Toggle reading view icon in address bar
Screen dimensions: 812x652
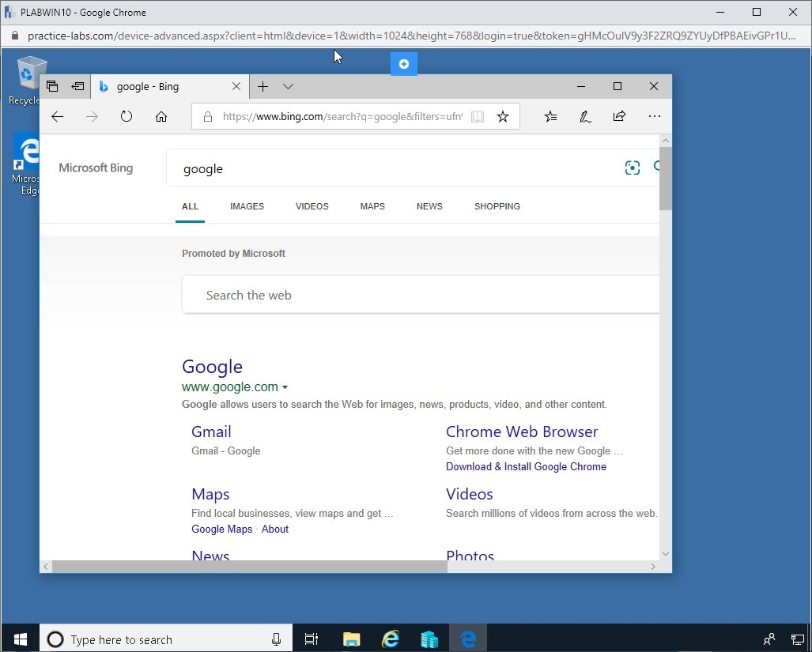pyautogui.click(x=478, y=116)
